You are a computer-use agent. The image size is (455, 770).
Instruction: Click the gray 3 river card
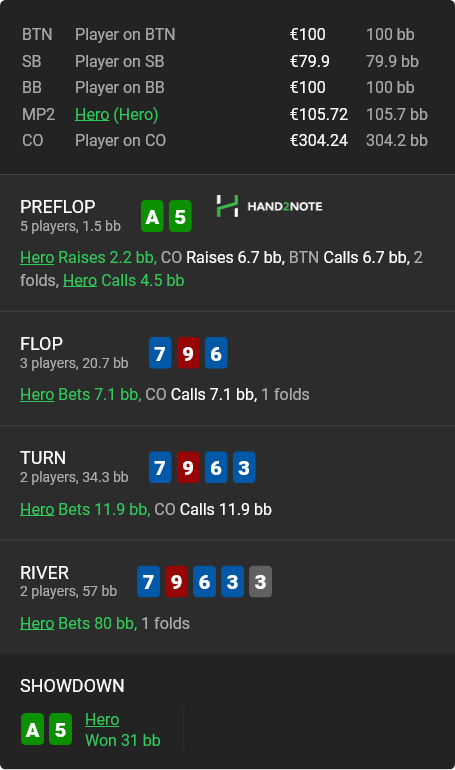coord(260,581)
